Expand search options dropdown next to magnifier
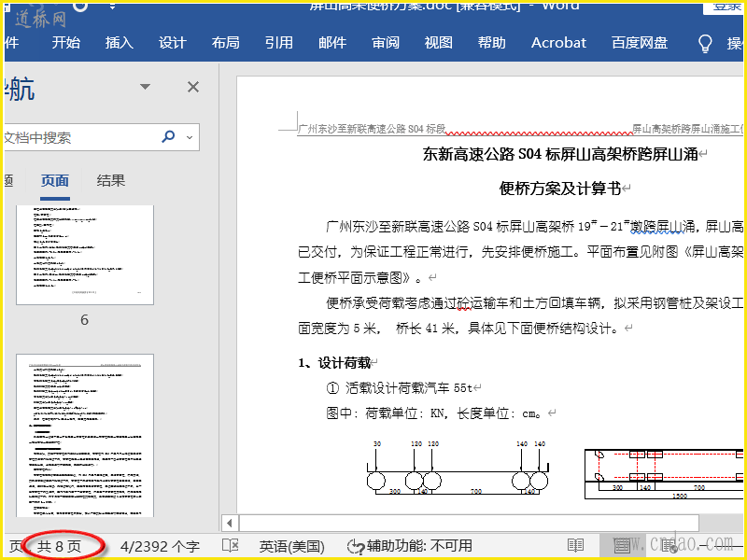 pyautogui.click(x=190, y=137)
